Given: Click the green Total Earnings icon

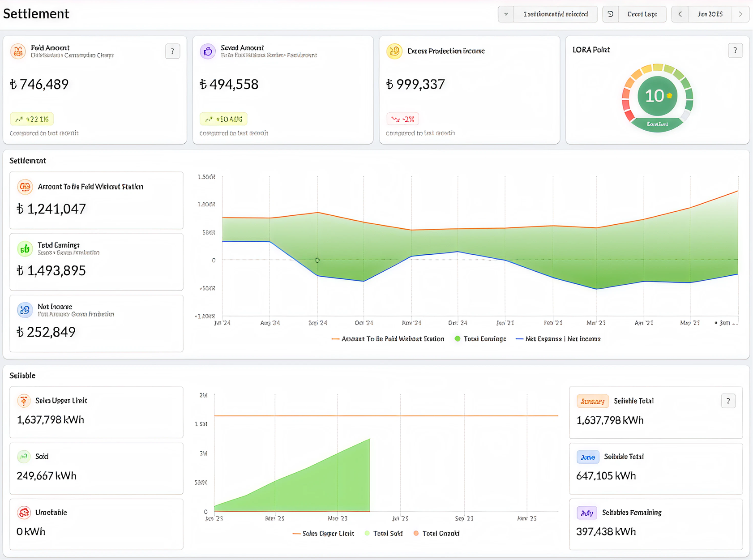Looking at the screenshot, I should pos(25,249).
